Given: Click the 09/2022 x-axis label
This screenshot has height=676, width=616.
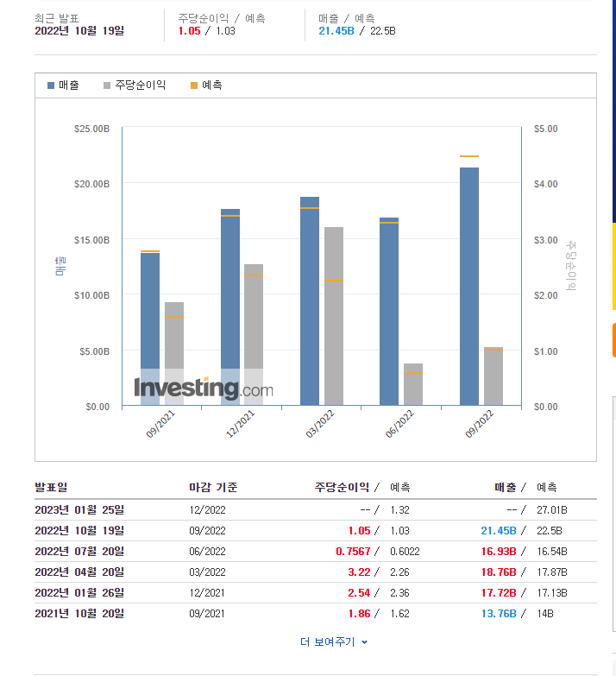Looking at the screenshot, I should [x=479, y=424].
